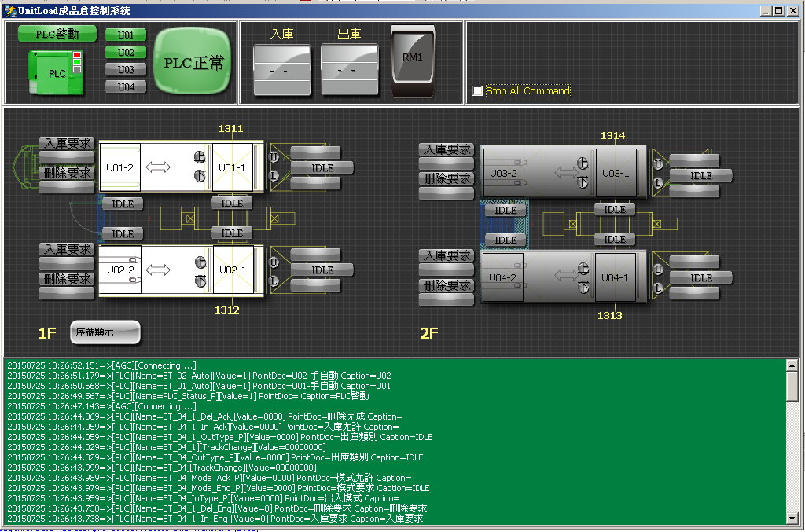Click the U02-1 station box
This screenshot has width=805, height=532.
pos(233,270)
